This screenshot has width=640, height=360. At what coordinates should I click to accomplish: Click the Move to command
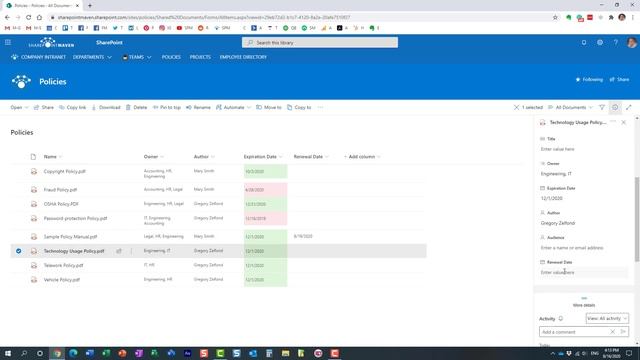point(269,107)
